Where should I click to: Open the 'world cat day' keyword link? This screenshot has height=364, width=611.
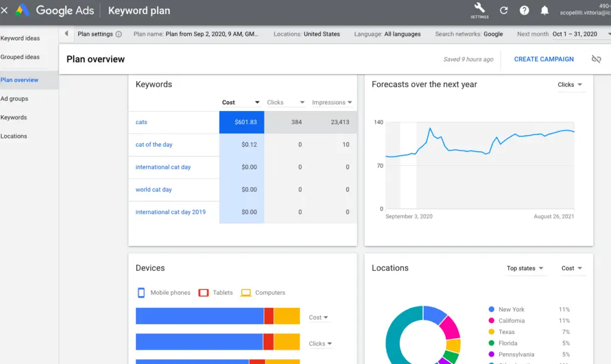[153, 189]
